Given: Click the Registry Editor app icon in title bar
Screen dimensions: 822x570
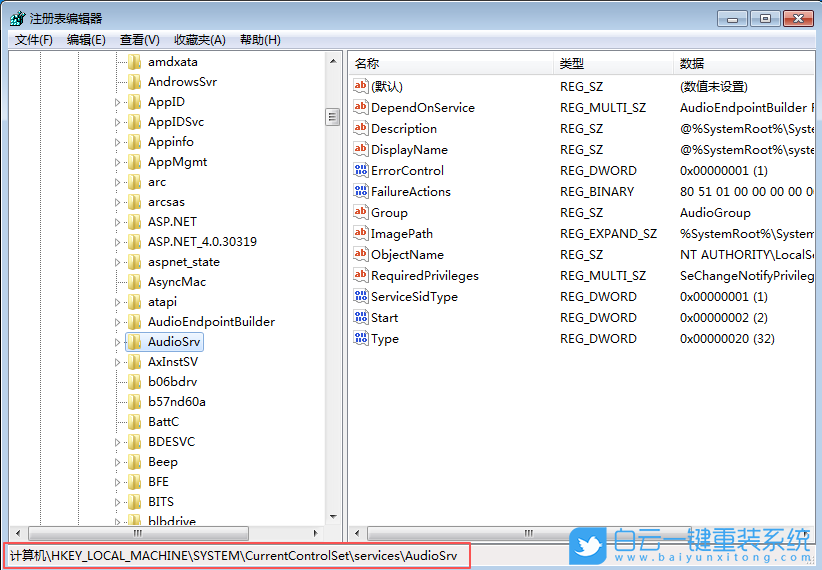Looking at the screenshot, I should [x=17, y=18].
